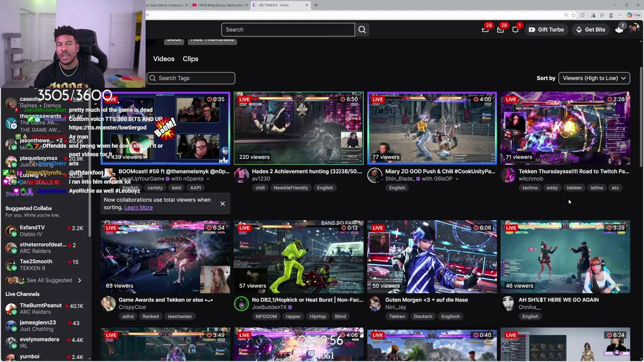Dismiss the collaborations sorting notice
The image size is (644, 362).
[222, 204]
